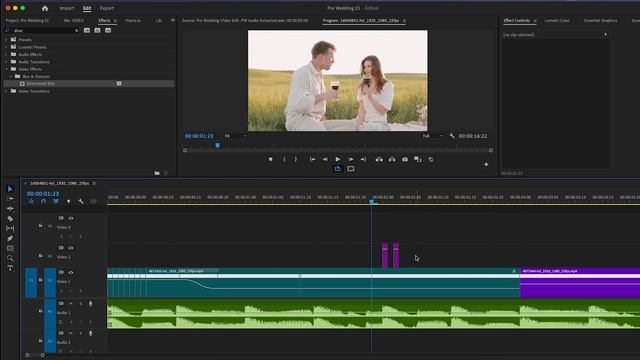Open timeline display settings wrench
This screenshot has width=640, height=360.
point(81,201)
